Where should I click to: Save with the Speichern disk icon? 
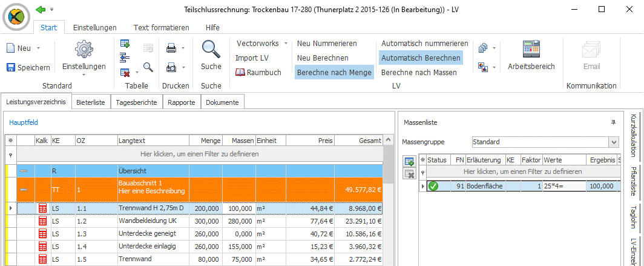[11, 67]
